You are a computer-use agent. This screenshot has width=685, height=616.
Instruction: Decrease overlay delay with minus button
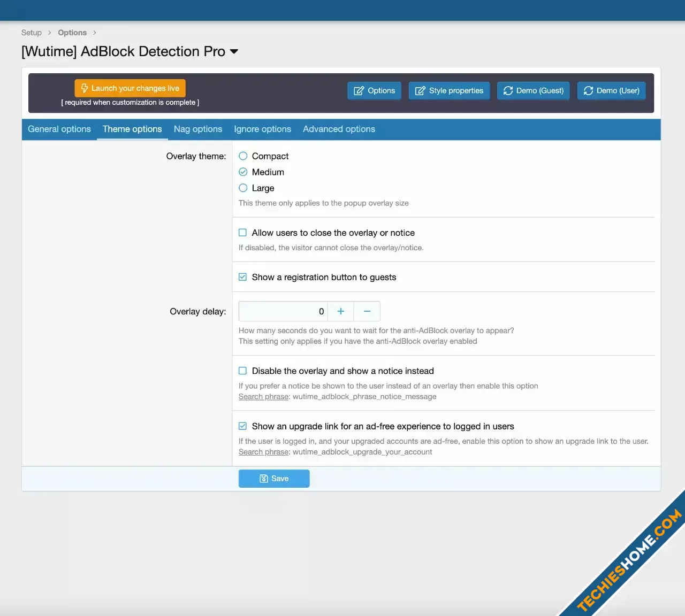[367, 311]
